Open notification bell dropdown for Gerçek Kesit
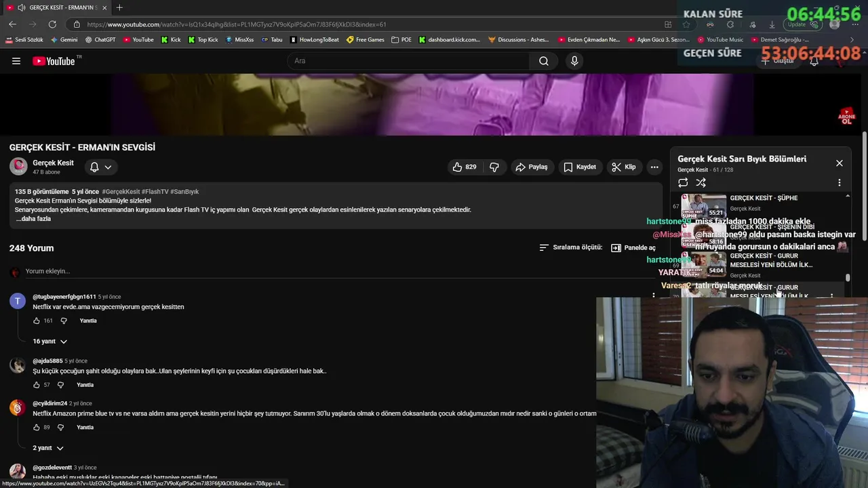This screenshot has width=868, height=488. pos(101,167)
